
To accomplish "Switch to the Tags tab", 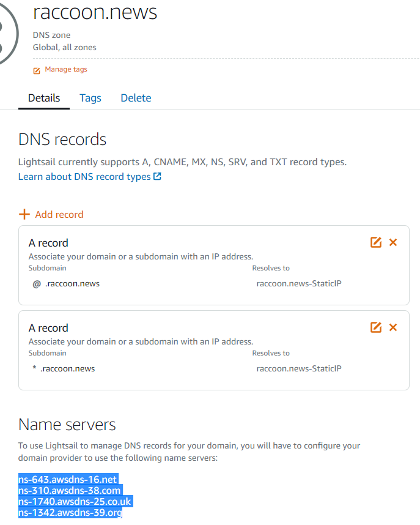I will tap(90, 98).
